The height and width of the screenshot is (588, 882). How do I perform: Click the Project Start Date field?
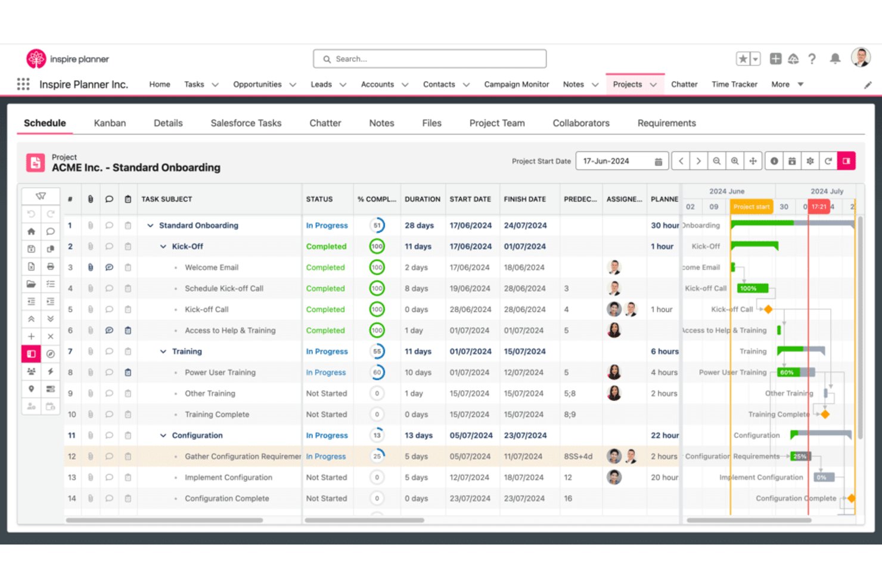pyautogui.click(x=622, y=161)
